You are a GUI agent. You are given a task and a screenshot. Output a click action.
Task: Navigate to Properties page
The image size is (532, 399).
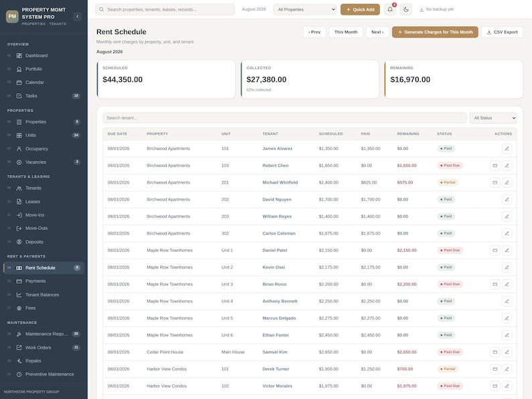(x=44, y=122)
